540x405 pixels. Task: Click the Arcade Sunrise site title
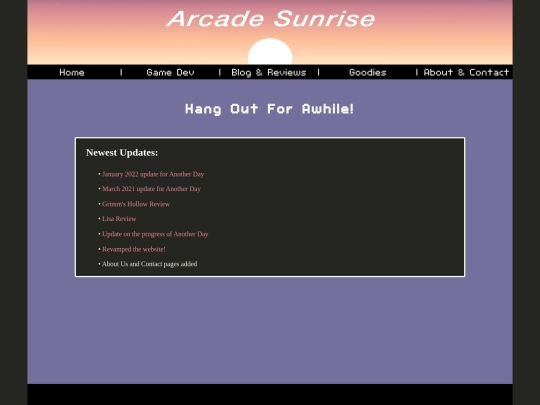click(271, 19)
